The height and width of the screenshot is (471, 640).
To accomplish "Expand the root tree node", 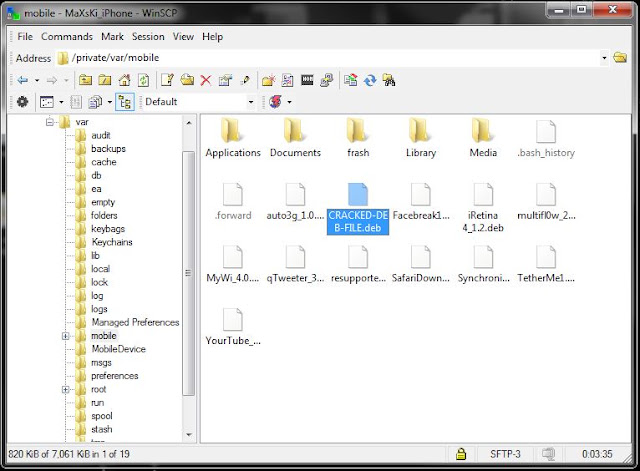I will pyautogui.click(x=65, y=389).
